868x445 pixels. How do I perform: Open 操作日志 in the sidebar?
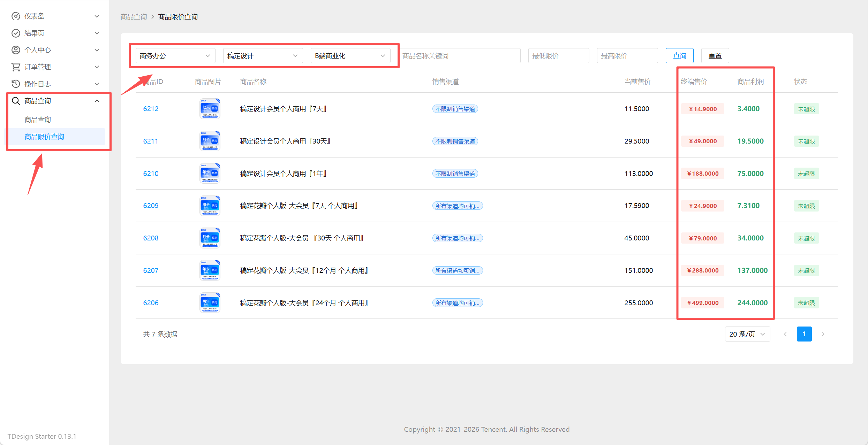click(55, 84)
